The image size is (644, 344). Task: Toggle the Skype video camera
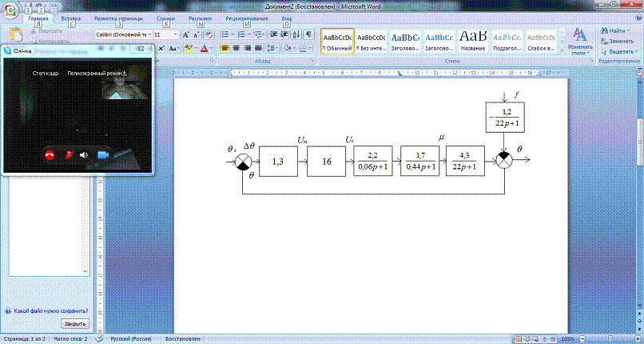coord(103,154)
